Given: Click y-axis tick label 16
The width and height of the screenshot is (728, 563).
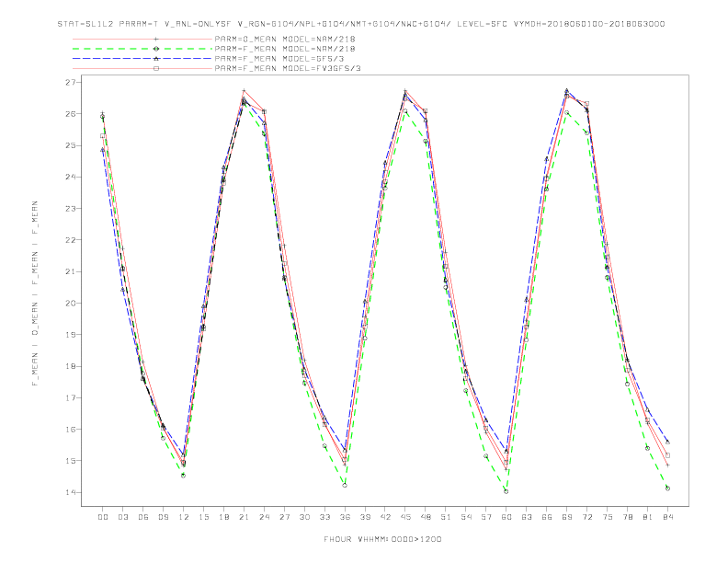Looking at the screenshot, I should (73, 430).
